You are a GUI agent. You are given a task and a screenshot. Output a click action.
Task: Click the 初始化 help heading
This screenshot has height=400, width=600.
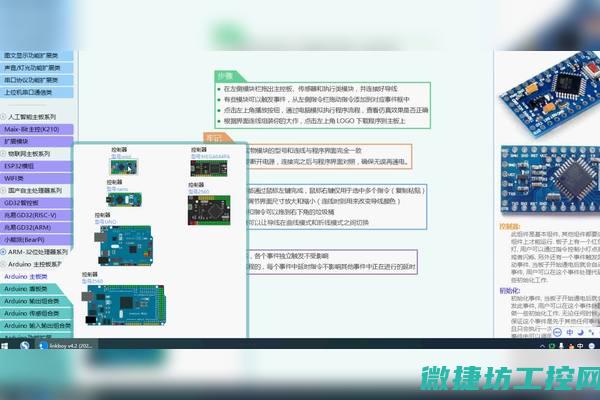pyautogui.click(x=510, y=291)
